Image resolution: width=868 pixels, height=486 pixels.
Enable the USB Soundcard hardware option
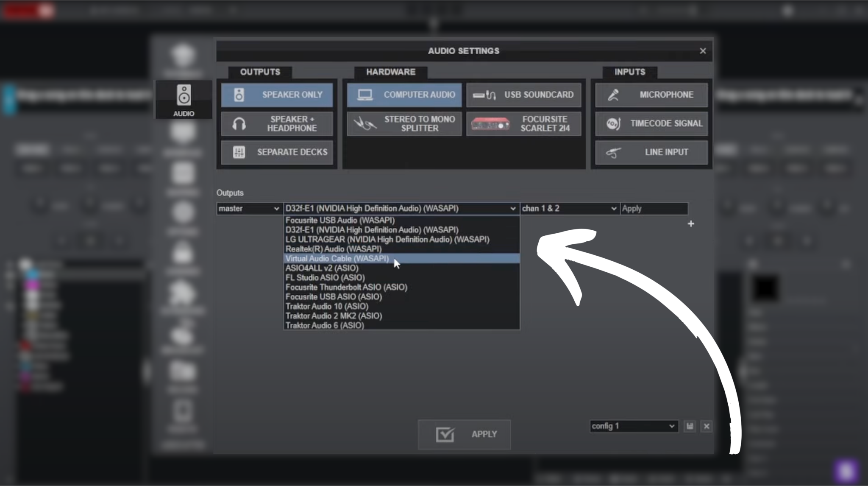coord(523,95)
